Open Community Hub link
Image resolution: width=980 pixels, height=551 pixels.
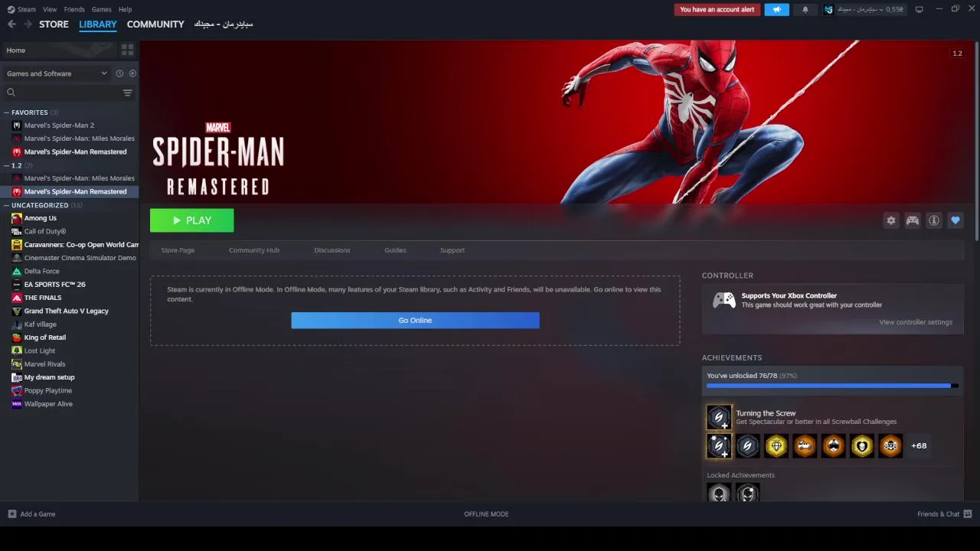coord(254,250)
